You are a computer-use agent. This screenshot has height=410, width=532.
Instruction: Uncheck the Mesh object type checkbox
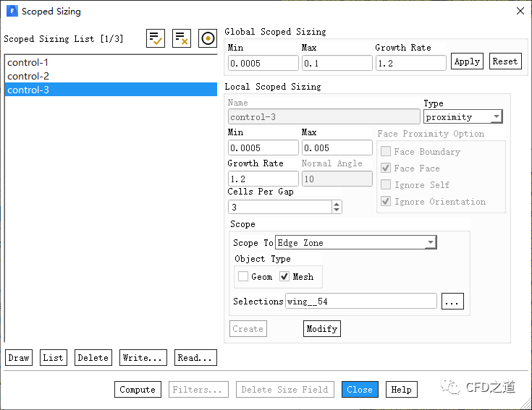click(x=284, y=276)
